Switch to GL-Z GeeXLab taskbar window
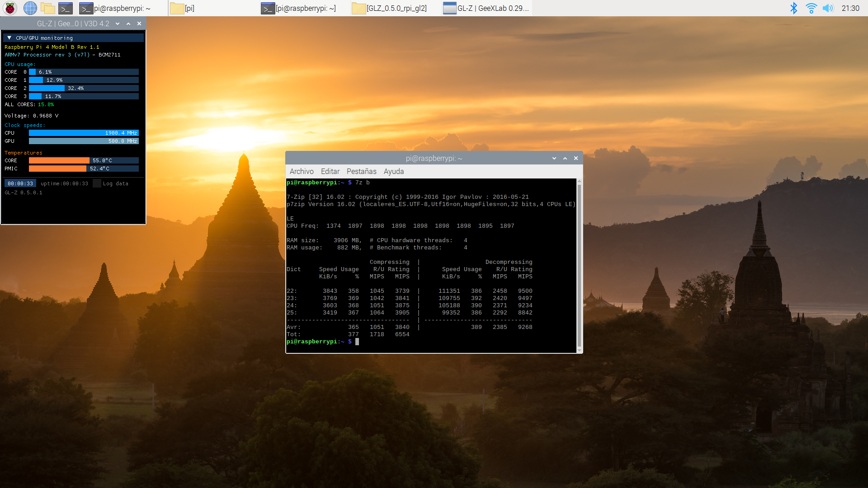This screenshot has width=868, height=488. pyautogui.click(x=486, y=8)
